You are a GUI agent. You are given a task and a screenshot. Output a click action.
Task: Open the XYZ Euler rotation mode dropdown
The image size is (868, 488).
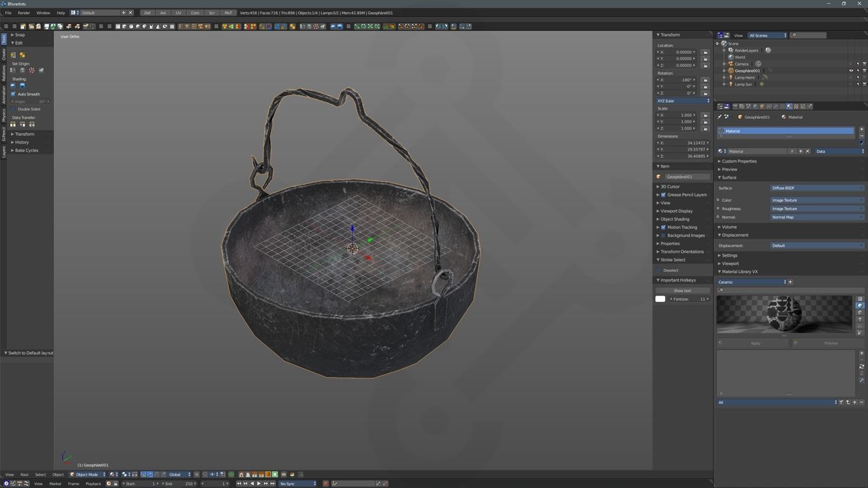tap(683, 101)
